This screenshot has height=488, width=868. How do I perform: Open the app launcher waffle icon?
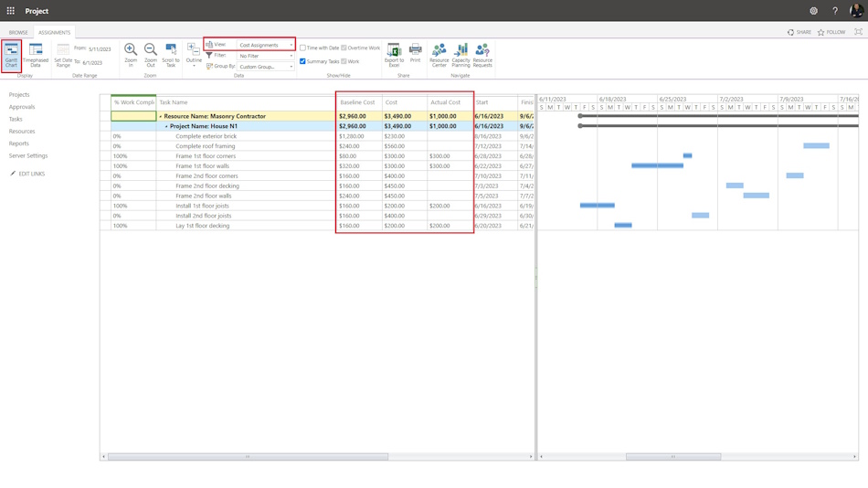click(x=11, y=11)
